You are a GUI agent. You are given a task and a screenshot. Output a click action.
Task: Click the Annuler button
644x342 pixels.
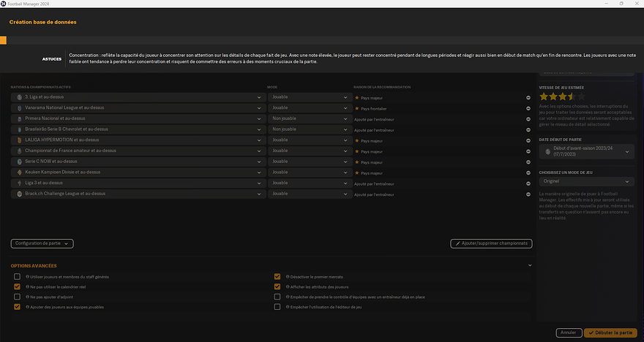coord(569,332)
